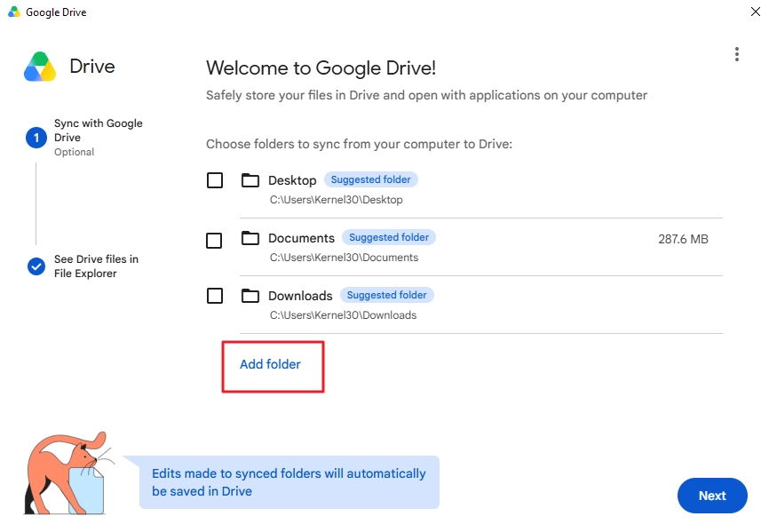
Task: Check the Documents folder checkbox
Action: pyautogui.click(x=214, y=241)
